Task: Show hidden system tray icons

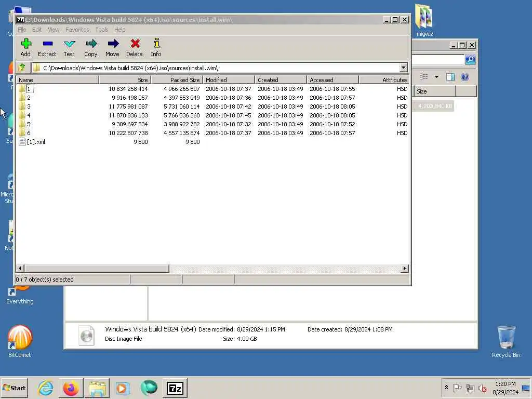Action: 446,387
